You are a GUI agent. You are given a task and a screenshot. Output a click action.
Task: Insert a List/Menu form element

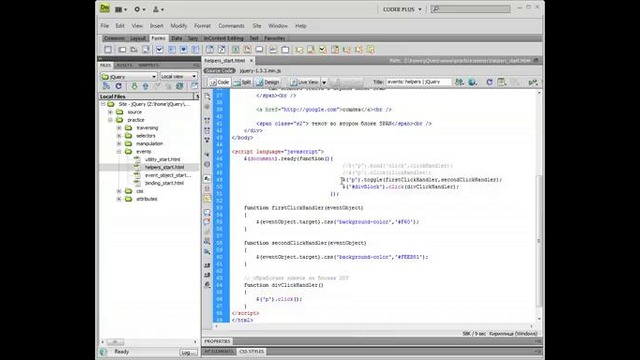coord(209,50)
